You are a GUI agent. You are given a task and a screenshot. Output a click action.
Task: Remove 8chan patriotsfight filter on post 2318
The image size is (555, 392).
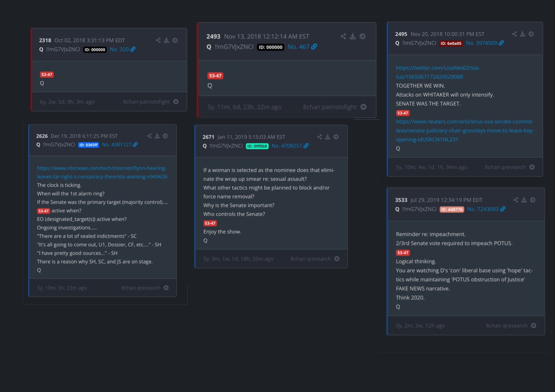176,102
